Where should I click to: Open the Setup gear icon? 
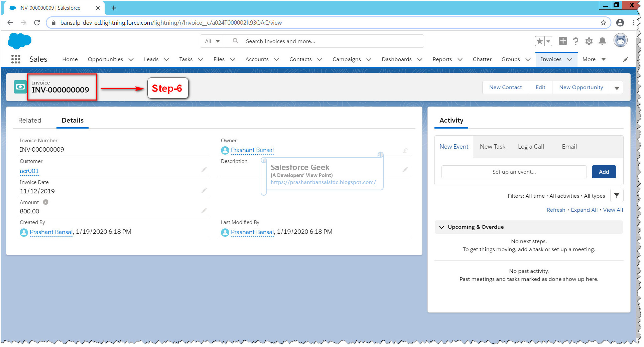pyautogui.click(x=589, y=41)
